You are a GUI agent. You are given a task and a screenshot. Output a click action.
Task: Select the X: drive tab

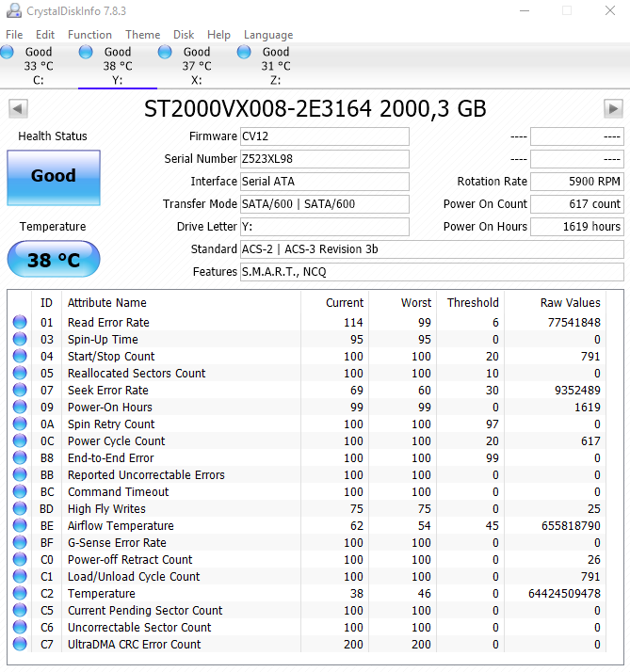[197, 66]
